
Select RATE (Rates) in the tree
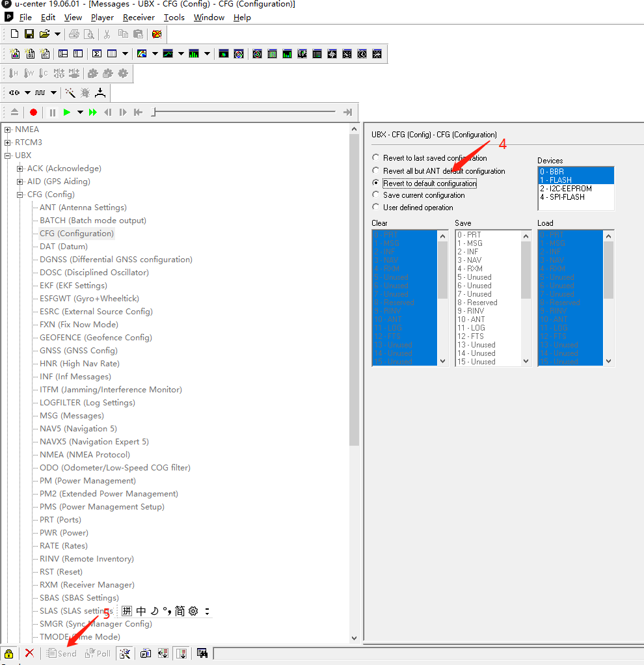click(x=64, y=546)
